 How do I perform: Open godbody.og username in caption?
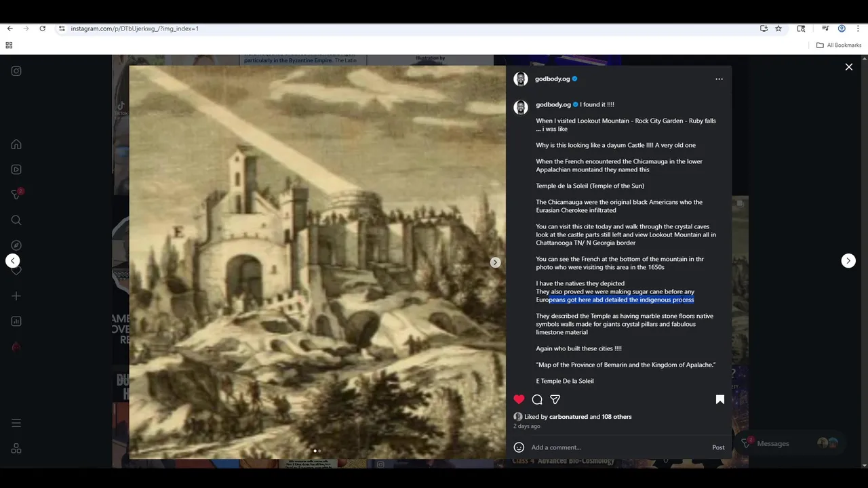click(553, 104)
